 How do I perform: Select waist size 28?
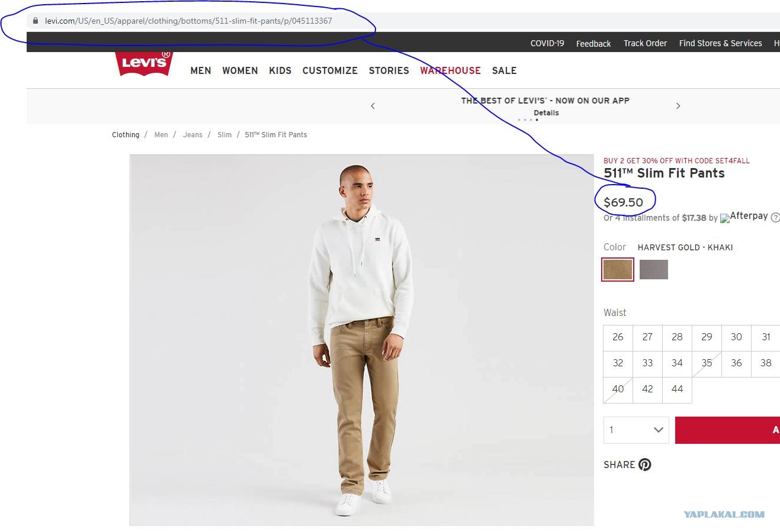677,337
